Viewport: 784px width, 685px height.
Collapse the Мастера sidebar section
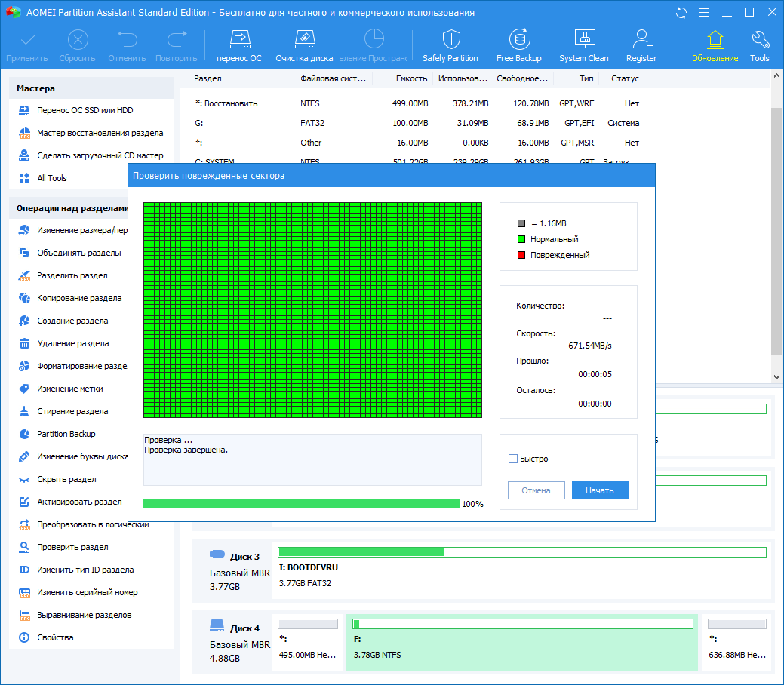91,89
